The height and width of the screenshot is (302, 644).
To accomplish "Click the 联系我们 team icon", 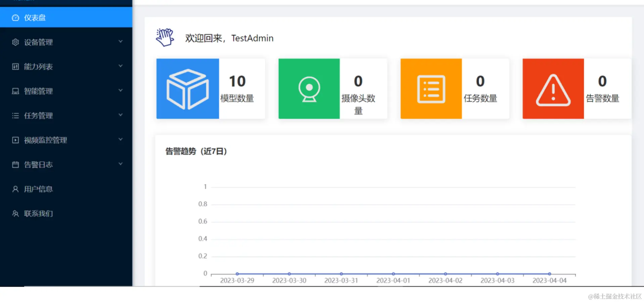I will tap(15, 214).
